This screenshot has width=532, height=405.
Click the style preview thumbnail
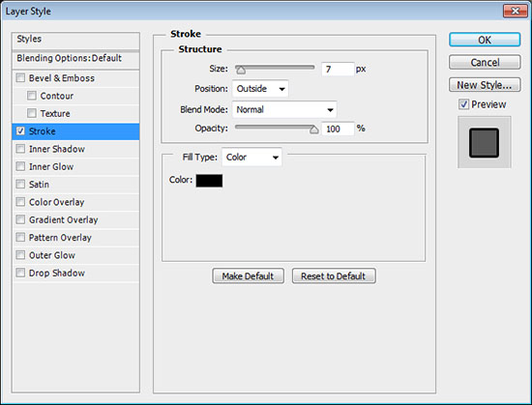(x=485, y=143)
